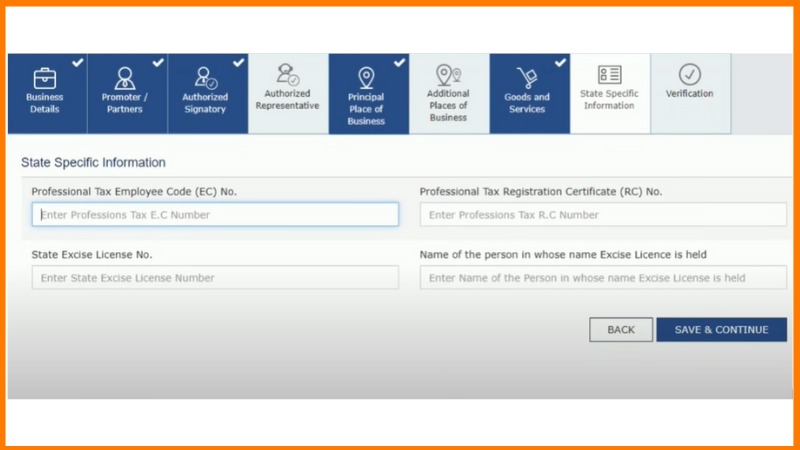Open the Goods and Services trolley icon
This screenshot has height=450, width=800.
527,78
